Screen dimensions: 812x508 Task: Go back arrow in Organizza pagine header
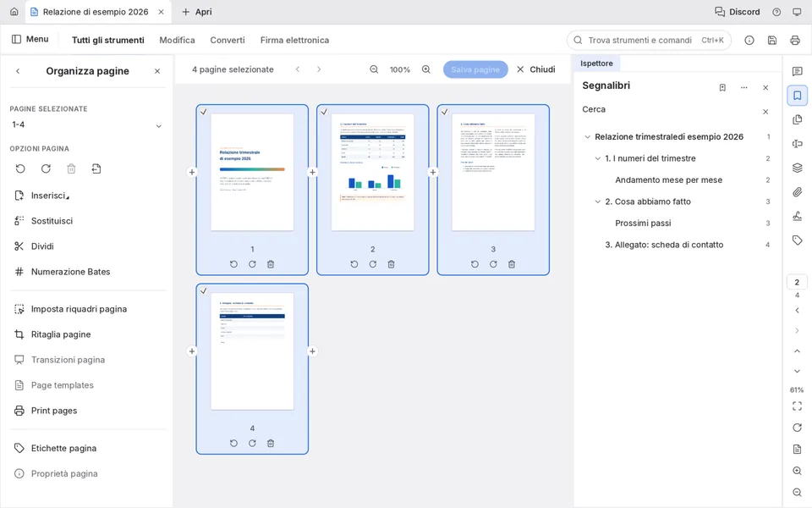(18, 71)
